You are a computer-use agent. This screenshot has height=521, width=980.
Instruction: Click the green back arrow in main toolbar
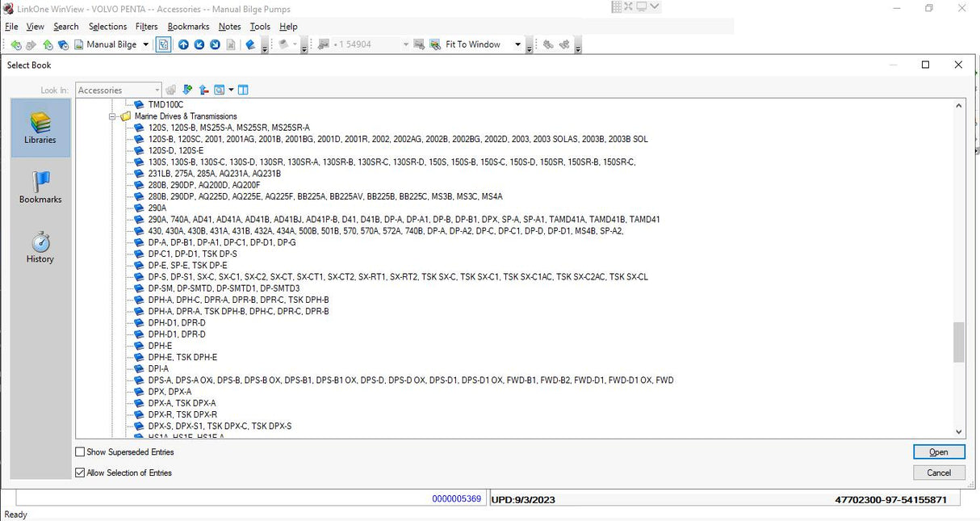coord(15,44)
